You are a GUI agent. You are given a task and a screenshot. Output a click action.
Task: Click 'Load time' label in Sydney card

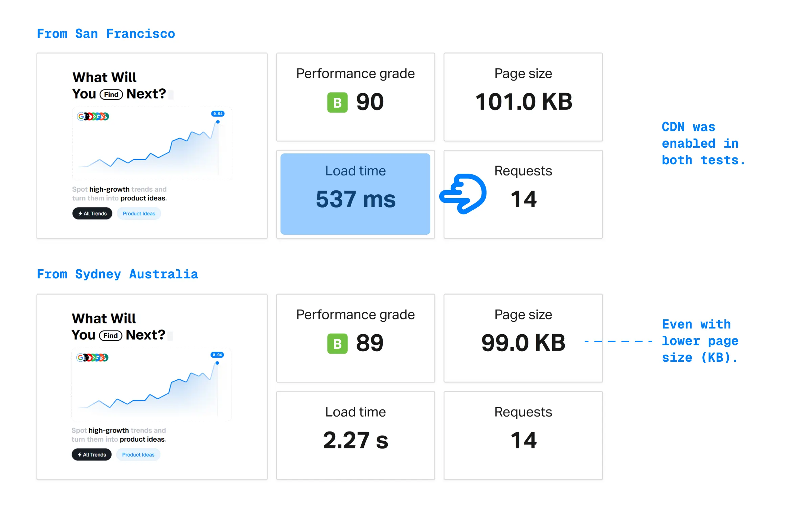pos(356,412)
